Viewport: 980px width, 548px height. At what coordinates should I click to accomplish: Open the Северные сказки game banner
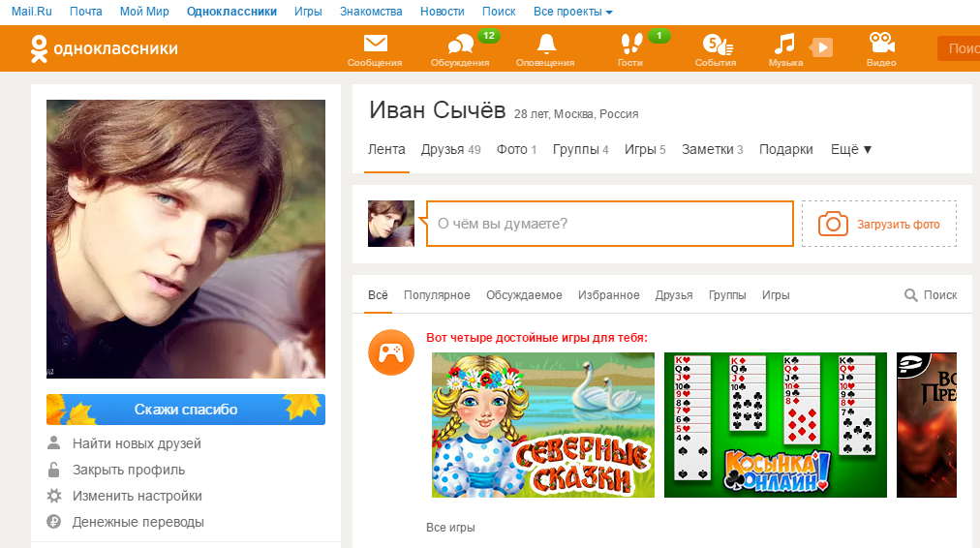click(543, 425)
